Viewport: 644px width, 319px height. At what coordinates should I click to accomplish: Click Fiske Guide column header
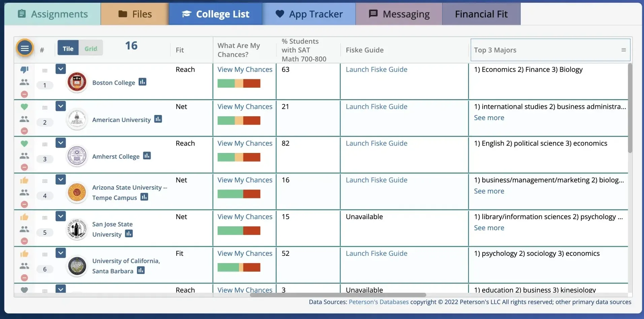365,50
